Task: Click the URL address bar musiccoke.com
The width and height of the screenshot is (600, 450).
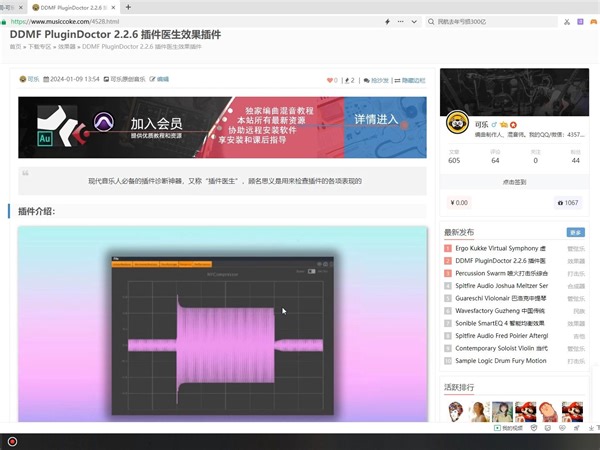Action: click(191, 22)
